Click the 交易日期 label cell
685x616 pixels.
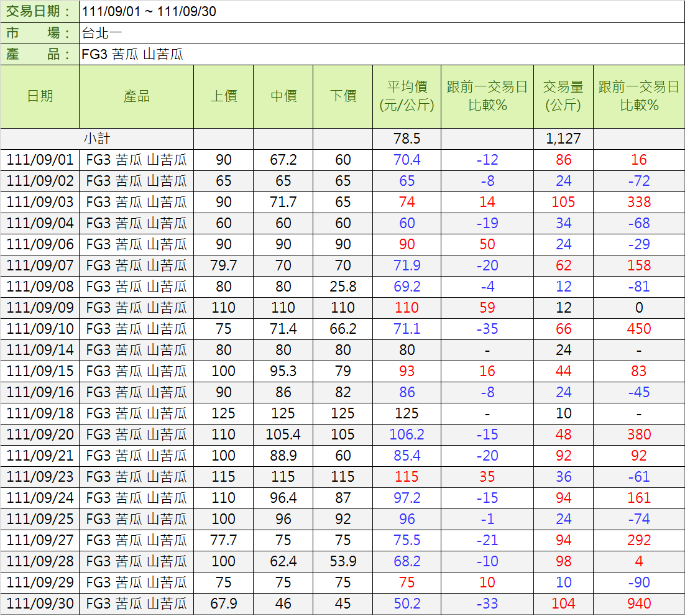(x=39, y=12)
